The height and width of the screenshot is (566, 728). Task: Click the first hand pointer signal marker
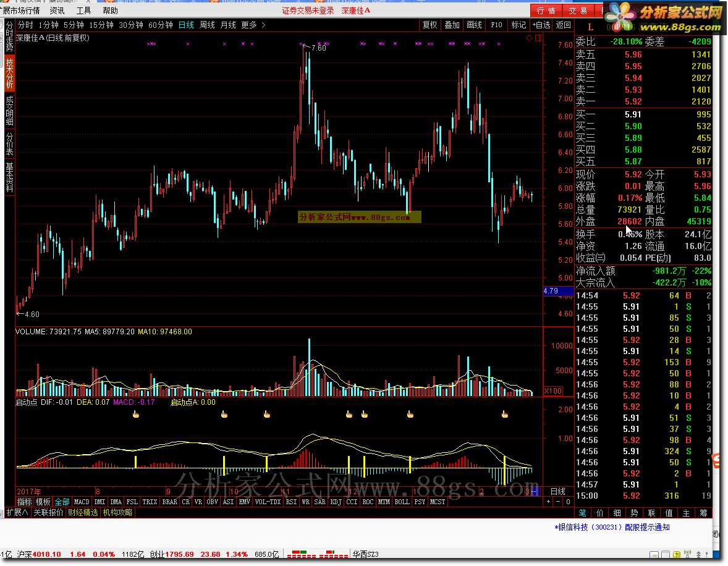click(x=136, y=414)
